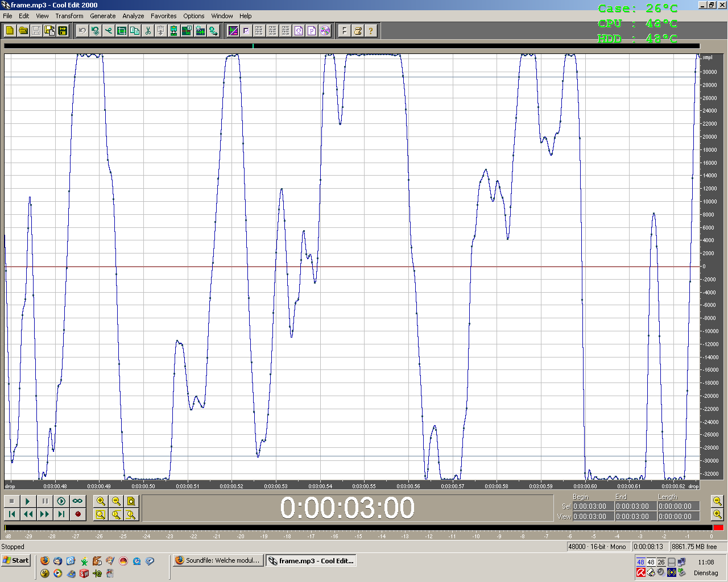Click the Fast Forward transport button

tap(44, 514)
